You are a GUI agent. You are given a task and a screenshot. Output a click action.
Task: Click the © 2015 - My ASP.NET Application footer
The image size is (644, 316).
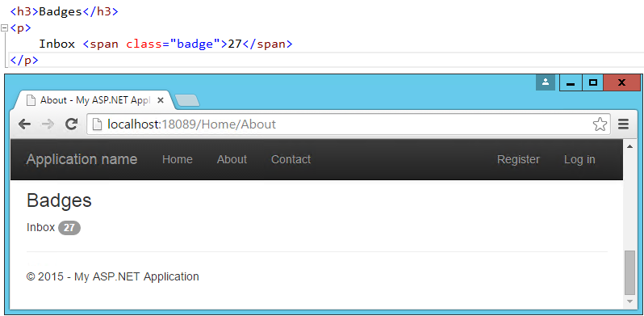pos(112,276)
